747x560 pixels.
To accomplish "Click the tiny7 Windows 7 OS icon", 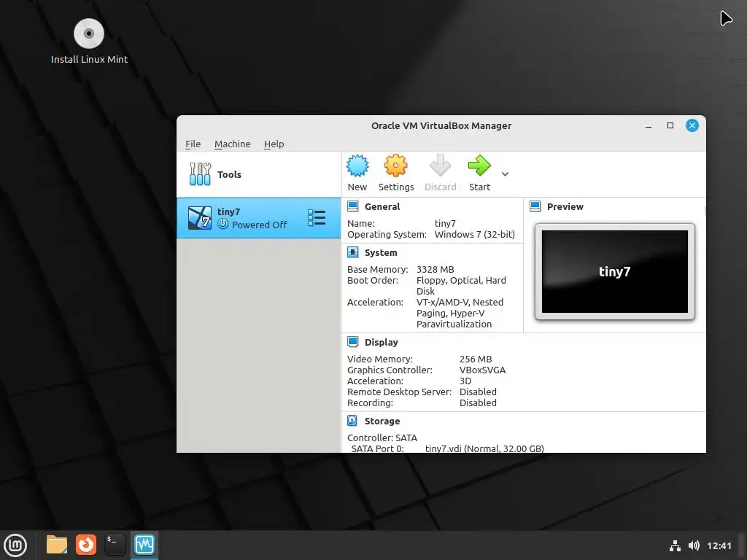I will tap(200, 218).
